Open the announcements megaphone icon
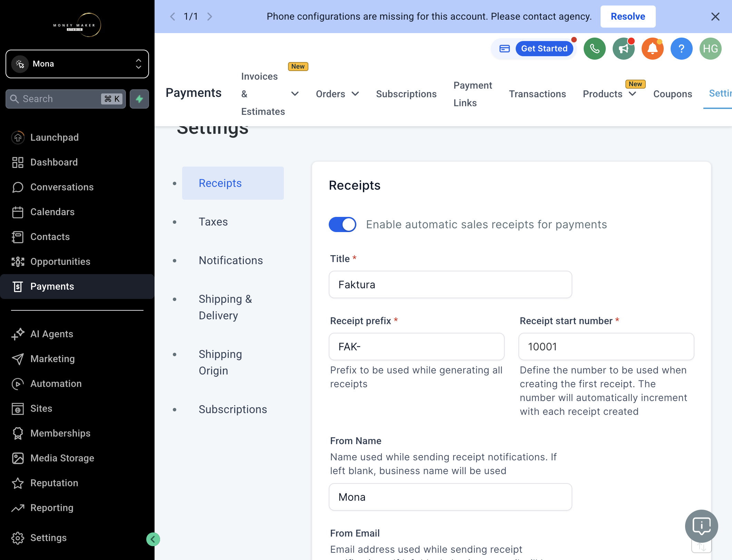Image resolution: width=732 pixels, height=560 pixels. 623,49
